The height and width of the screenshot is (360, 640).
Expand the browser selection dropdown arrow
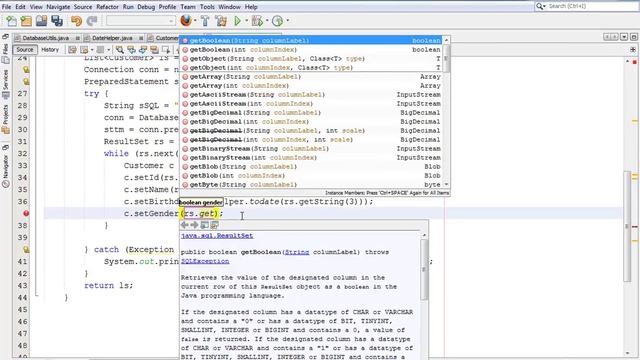[195, 21]
